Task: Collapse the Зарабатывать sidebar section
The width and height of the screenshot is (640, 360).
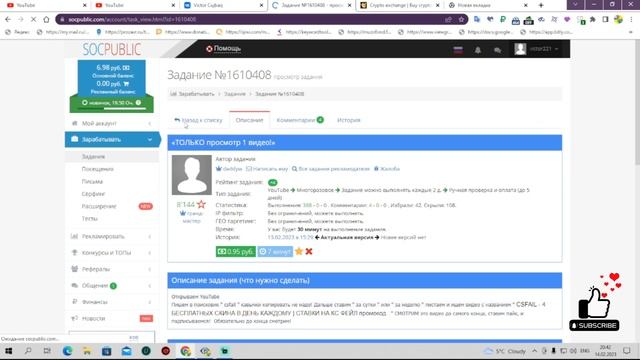Action: (x=112, y=139)
